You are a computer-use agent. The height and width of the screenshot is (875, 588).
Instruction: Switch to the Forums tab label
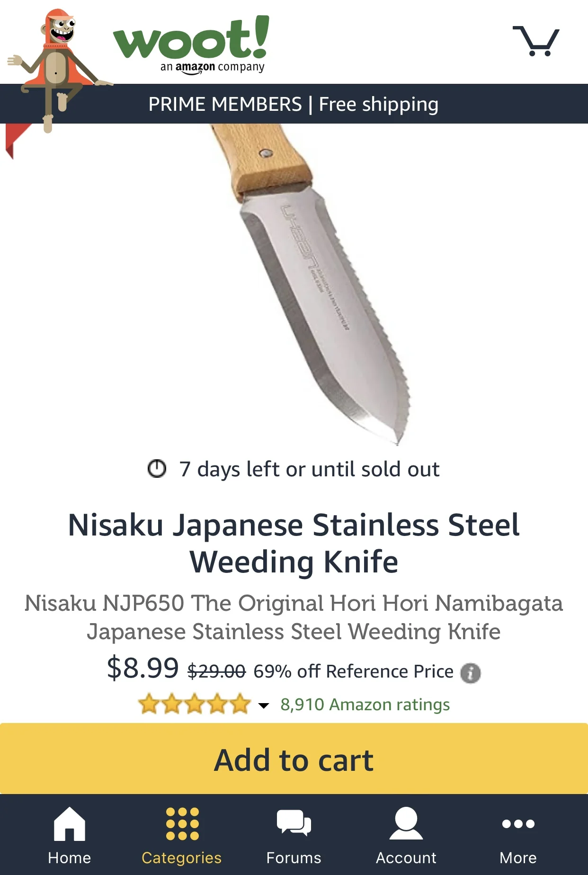coord(294,858)
